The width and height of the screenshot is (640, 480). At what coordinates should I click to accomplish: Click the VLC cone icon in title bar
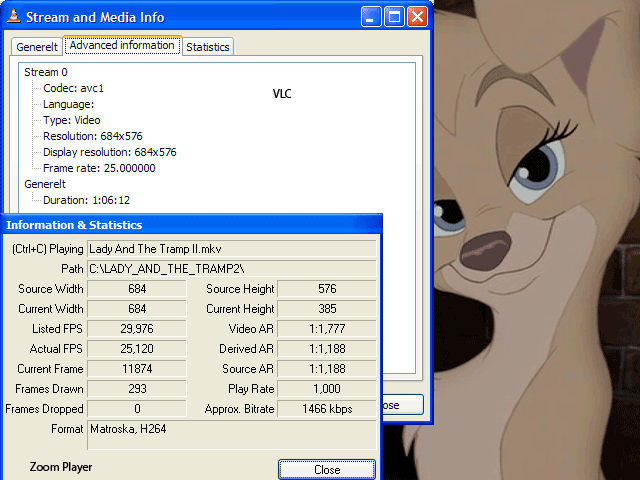[x=14, y=16]
